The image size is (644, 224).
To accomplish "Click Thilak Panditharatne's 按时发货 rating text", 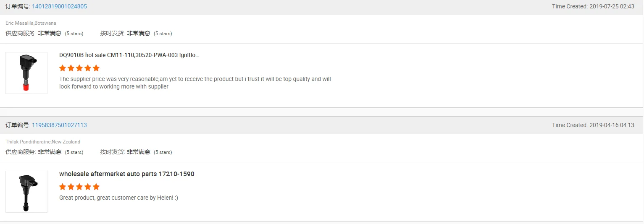I will tap(136, 152).
